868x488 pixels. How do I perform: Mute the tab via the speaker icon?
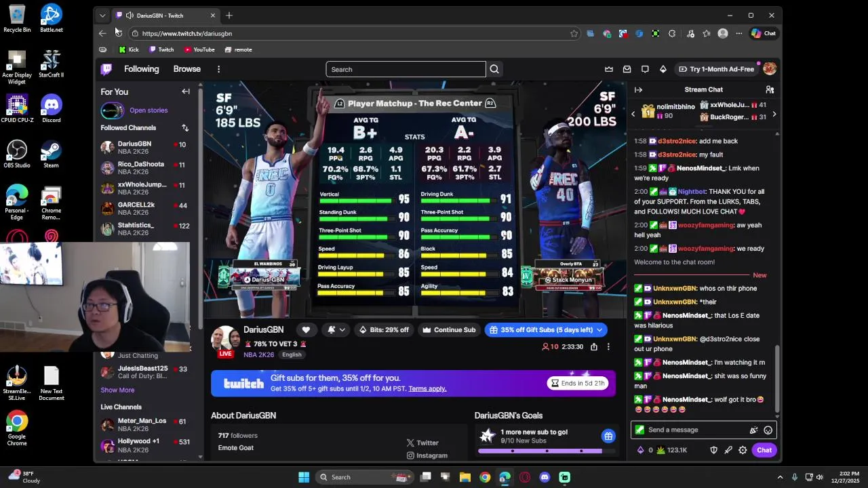click(x=129, y=16)
